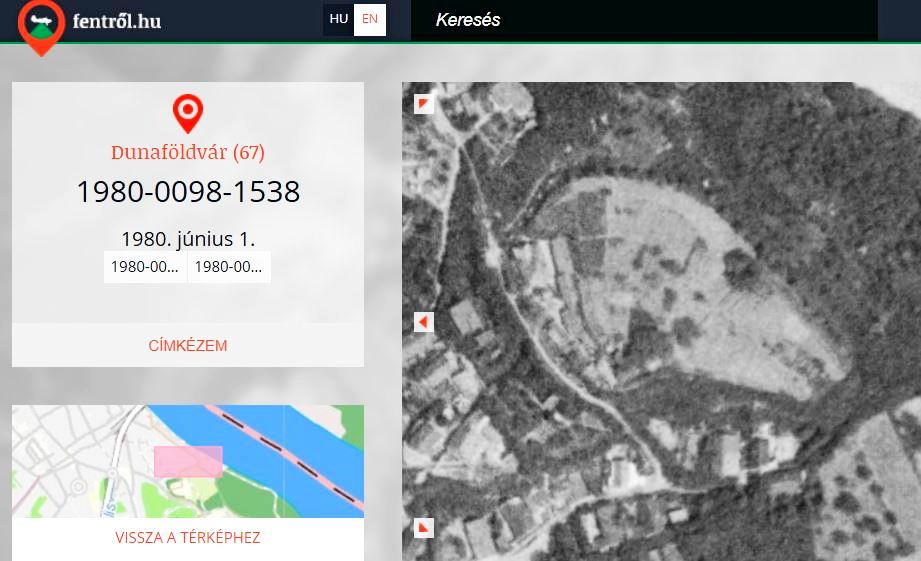Click in the Keresés search field
Viewport: 921px width, 561px height.
[x=640, y=20]
